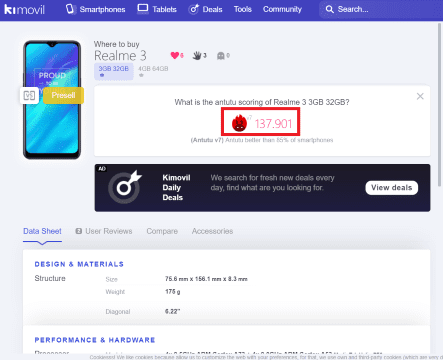The width and height of the screenshot is (443, 360).
Task: Click the smartphone icon in navbar
Action: pos(70,9)
